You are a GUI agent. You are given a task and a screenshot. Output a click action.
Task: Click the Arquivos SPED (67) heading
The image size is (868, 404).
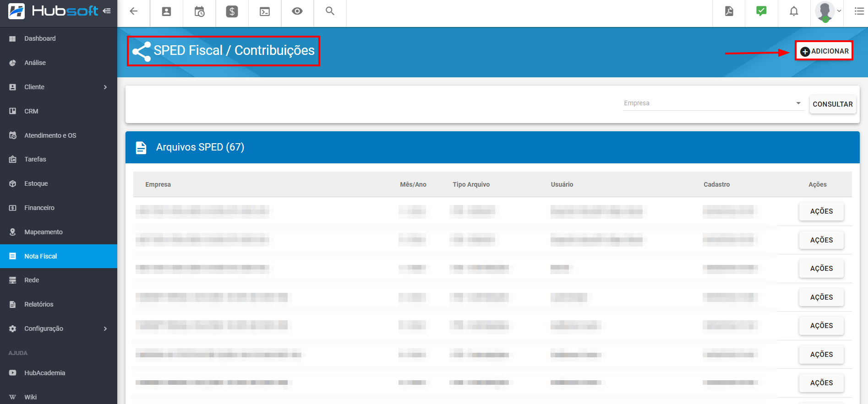(200, 147)
